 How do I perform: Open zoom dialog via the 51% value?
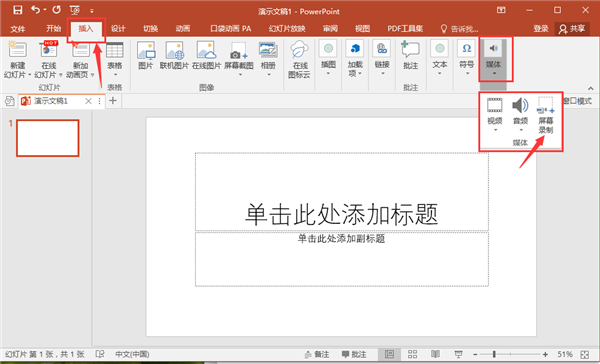(565, 354)
